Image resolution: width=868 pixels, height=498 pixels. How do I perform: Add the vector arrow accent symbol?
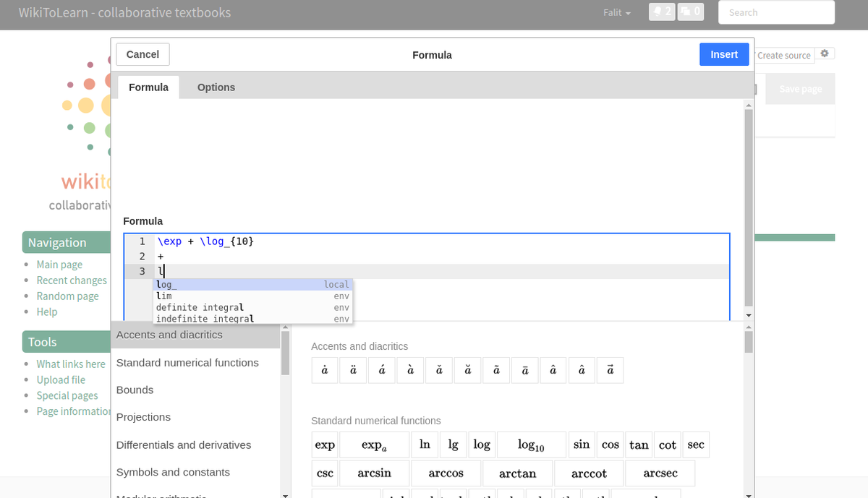point(610,370)
